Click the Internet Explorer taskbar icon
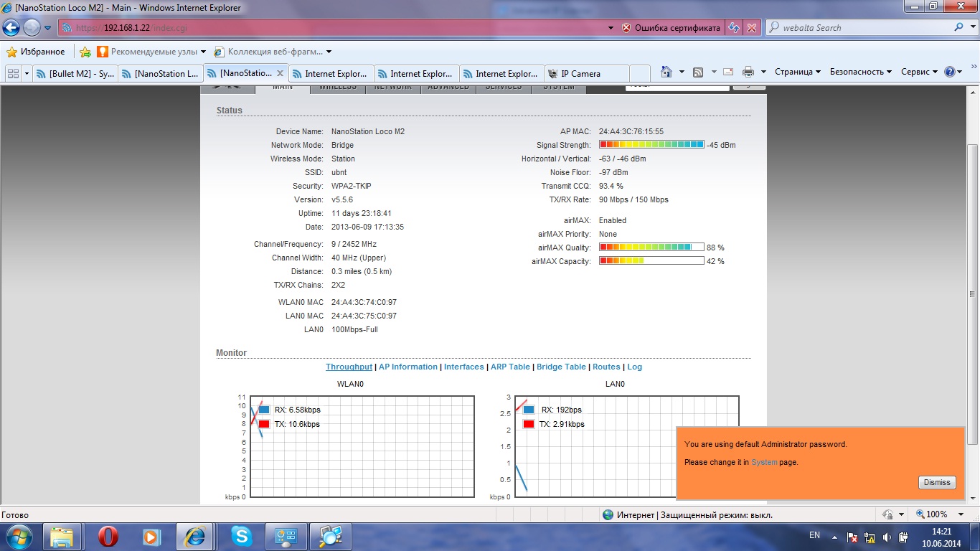 (195, 537)
